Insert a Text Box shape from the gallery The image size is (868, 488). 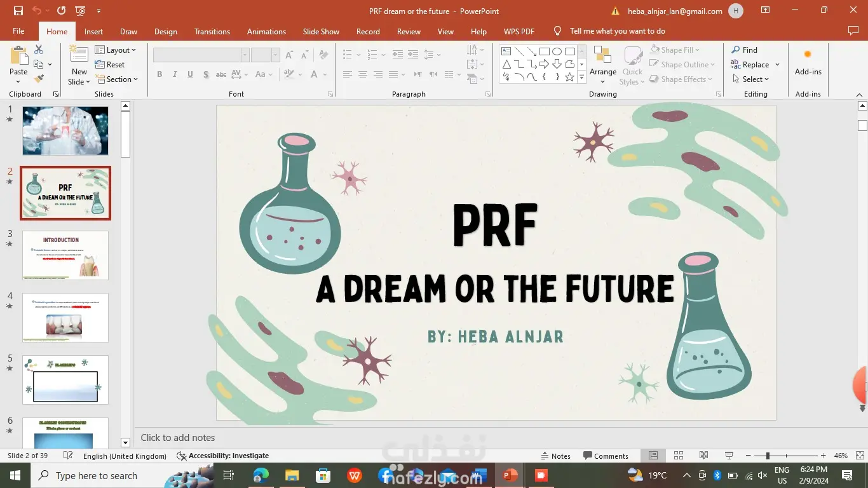click(x=506, y=51)
